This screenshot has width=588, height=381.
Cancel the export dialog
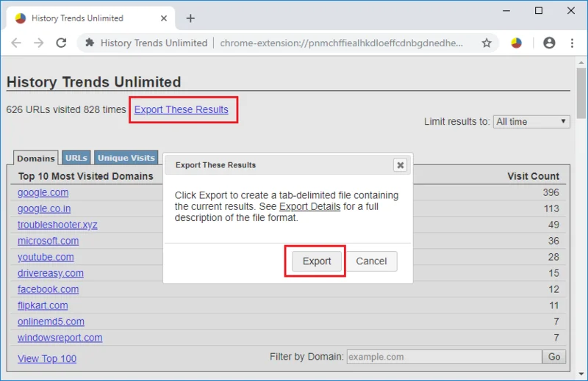point(371,261)
